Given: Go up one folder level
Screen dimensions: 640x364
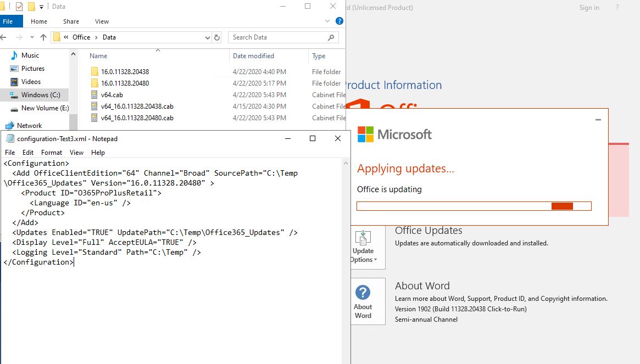Looking at the screenshot, I should pyautogui.click(x=43, y=37).
